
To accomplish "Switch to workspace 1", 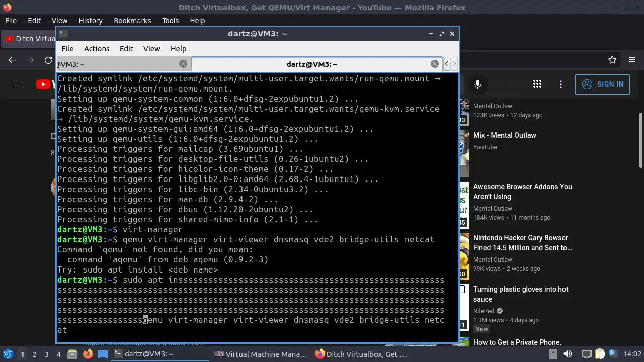I will pyautogui.click(x=22, y=354).
